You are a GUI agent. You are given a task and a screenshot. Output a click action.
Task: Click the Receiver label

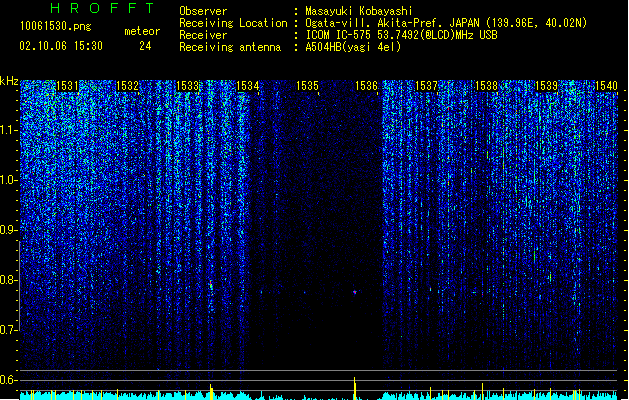pyautogui.click(x=203, y=35)
